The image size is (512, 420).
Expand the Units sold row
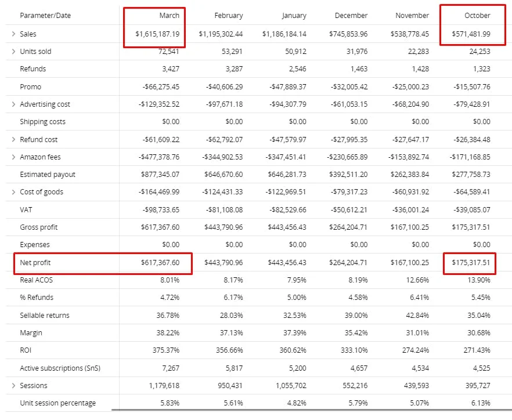[13, 51]
